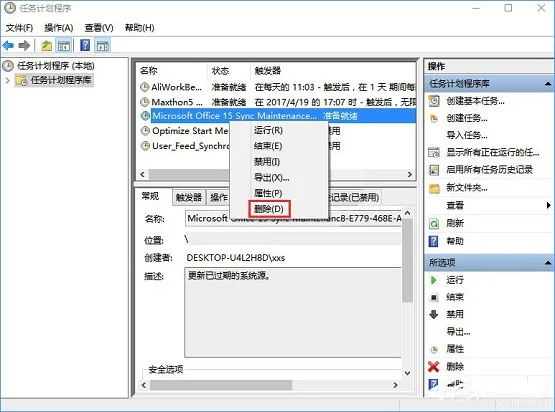
Task: Click the red X 删除 icon in actions pane
Action: [434, 366]
